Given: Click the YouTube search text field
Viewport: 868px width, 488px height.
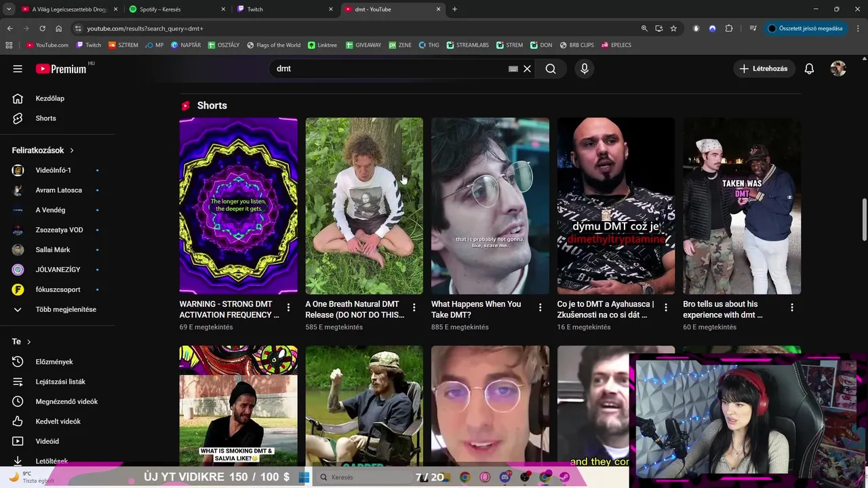Looking at the screenshot, I should pos(390,68).
